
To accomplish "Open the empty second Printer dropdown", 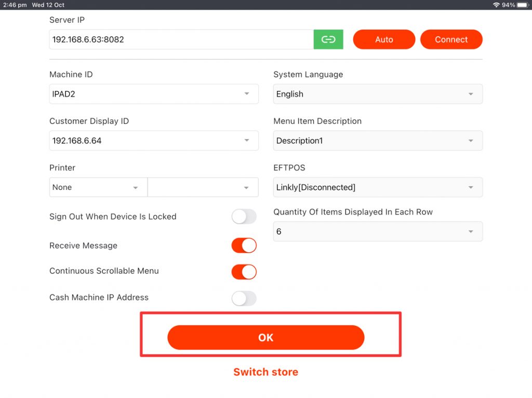I will pyautogui.click(x=203, y=187).
